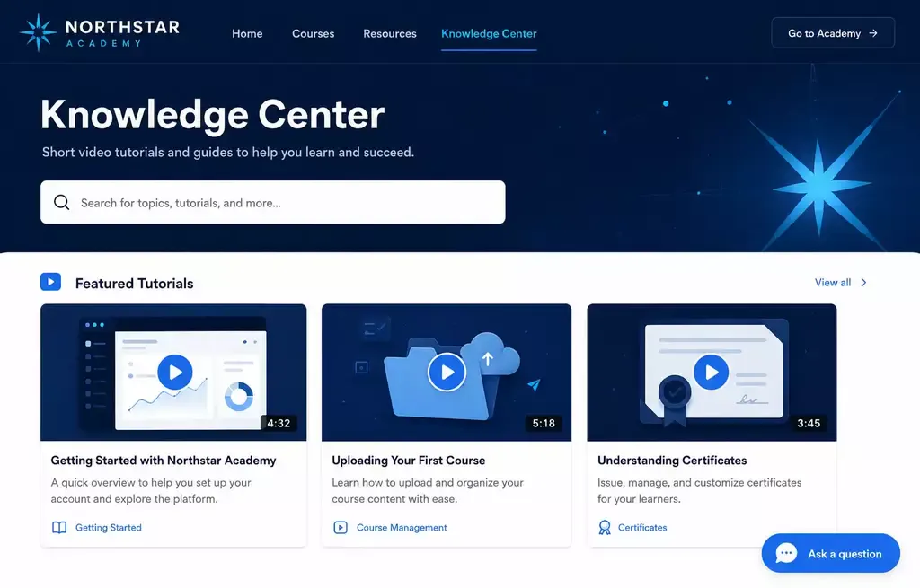Viewport: 920px width, 588px height.
Task: Open the Getting Started category link
Action: coord(108,527)
